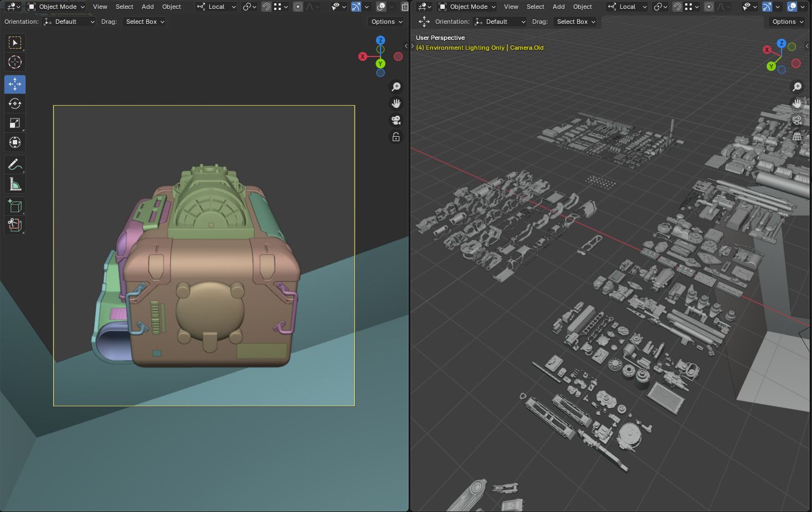
Task: Select the Add Cube tool
Action: click(15, 206)
